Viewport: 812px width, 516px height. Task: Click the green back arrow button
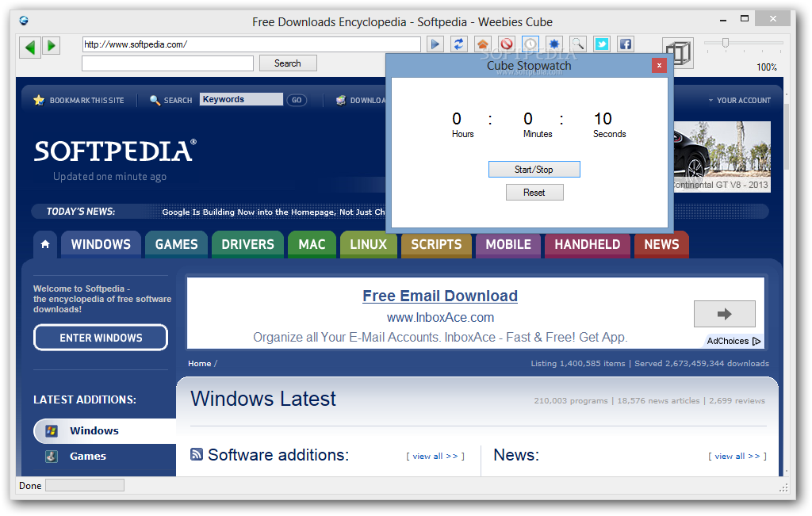(x=30, y=47)
